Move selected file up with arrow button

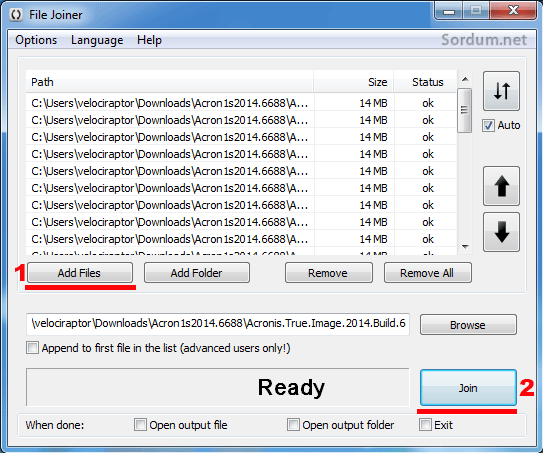501,186
